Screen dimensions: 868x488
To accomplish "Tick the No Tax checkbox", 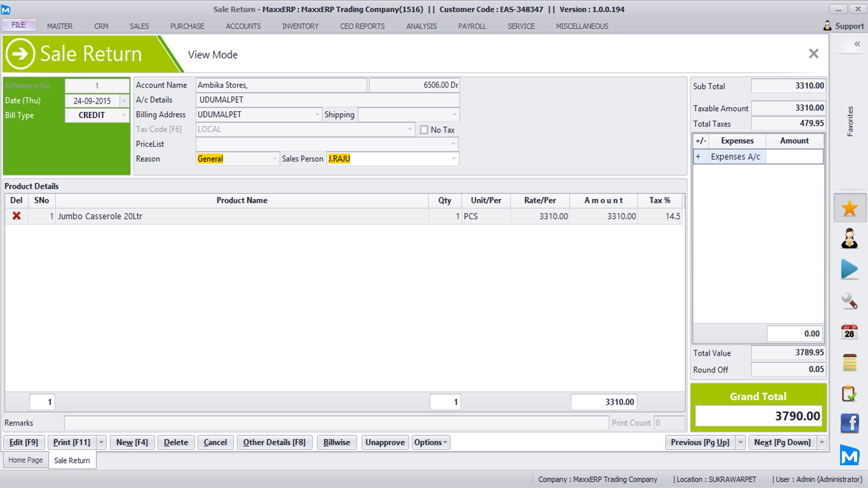I will point(424,130).
